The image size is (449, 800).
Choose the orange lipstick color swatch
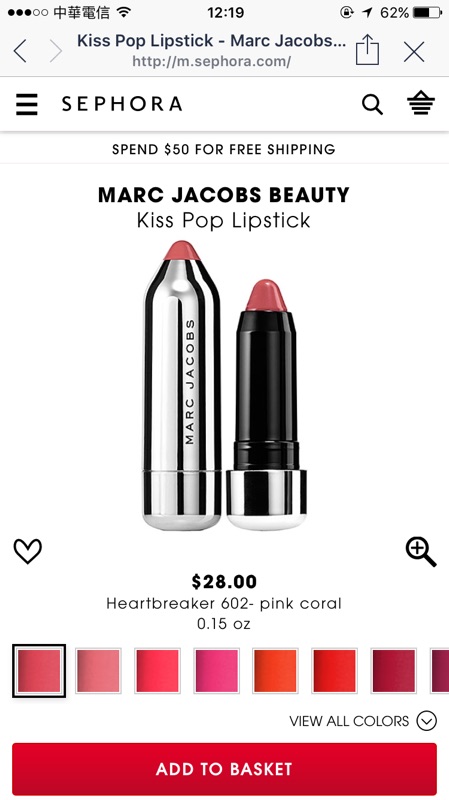click(275, 670)
